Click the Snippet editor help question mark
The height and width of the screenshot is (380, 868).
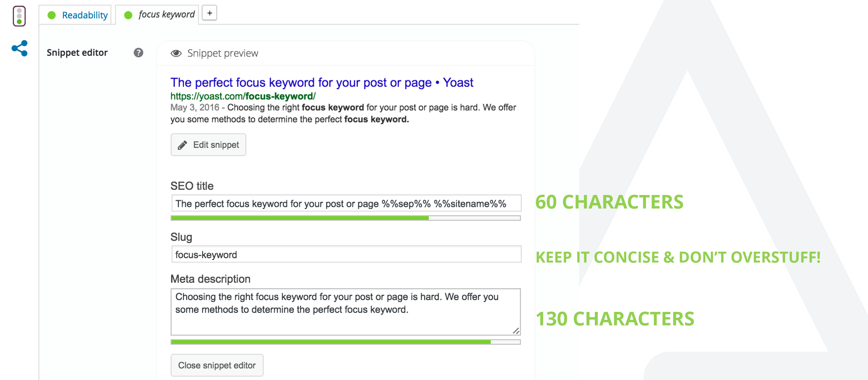click(x=138, y=53)
